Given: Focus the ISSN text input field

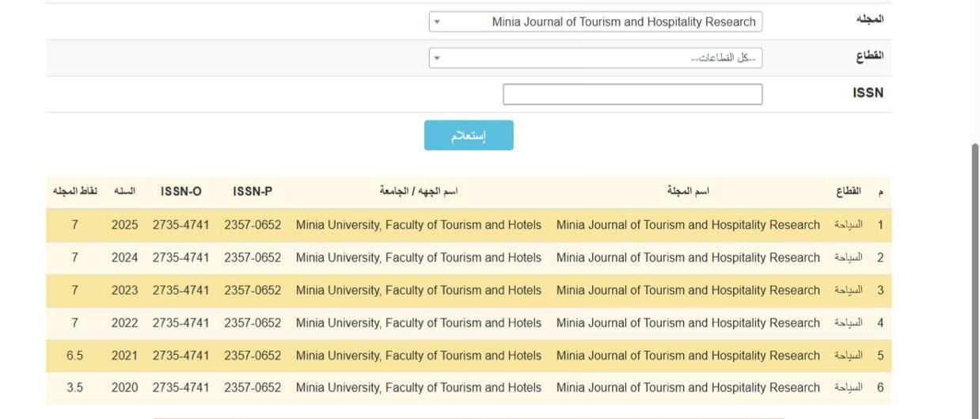Looking at the screenshot, I should pyautogui.click(x=632, y=94).
